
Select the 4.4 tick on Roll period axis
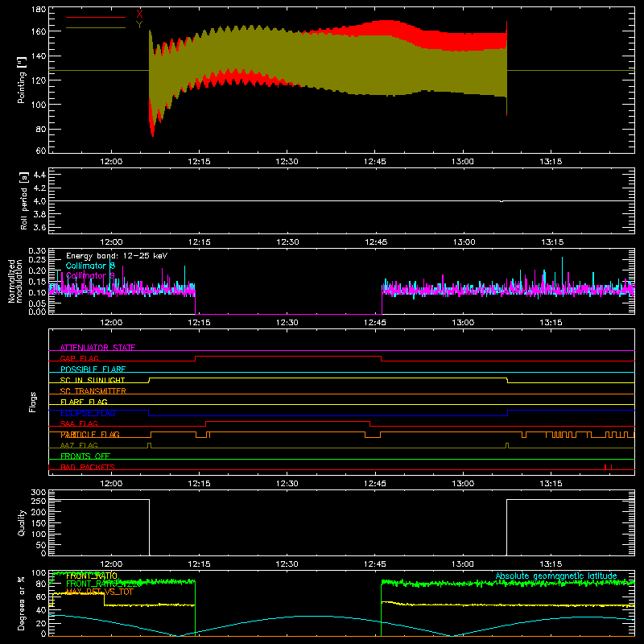39,175
